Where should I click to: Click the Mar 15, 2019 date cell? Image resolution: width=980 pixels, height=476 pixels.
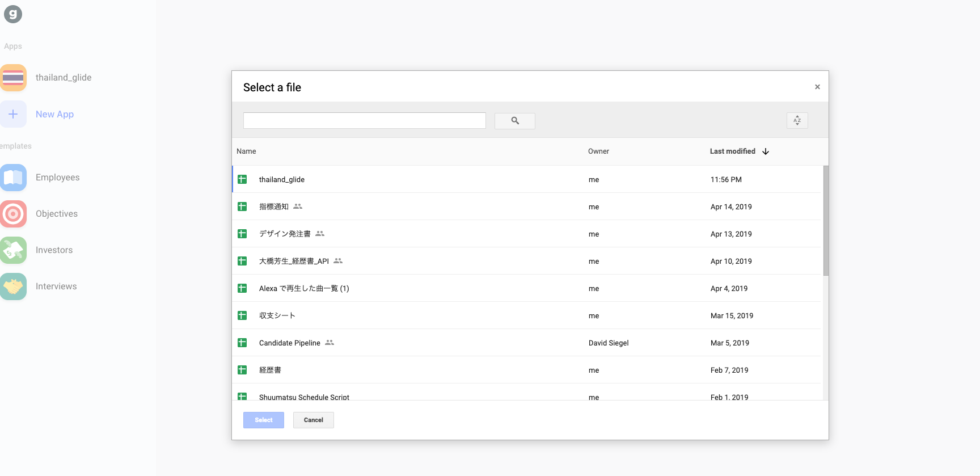pos(732,315)
